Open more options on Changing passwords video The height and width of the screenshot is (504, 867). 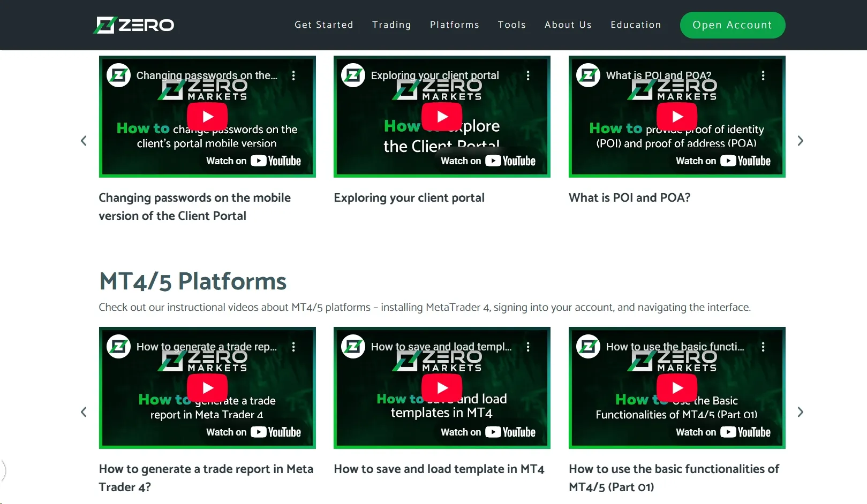pos(293,75)
